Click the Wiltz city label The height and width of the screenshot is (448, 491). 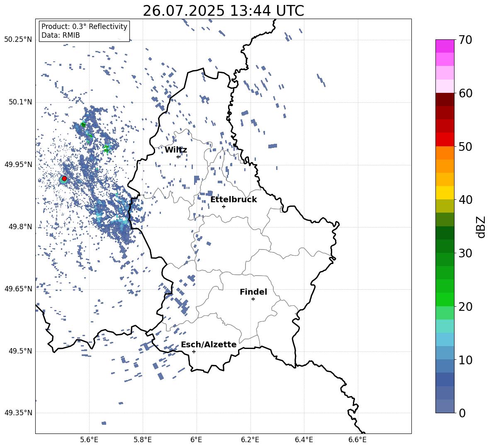pos(176,150)
